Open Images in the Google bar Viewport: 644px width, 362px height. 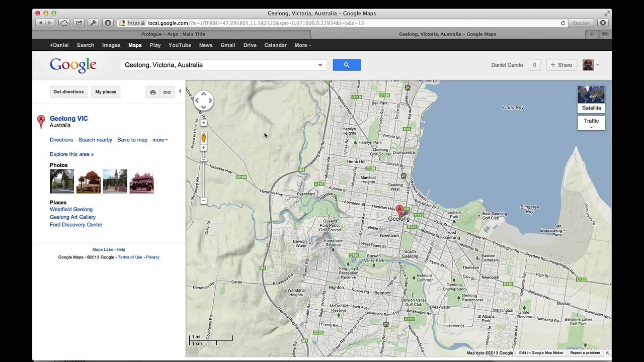click(x=111, y=45)
